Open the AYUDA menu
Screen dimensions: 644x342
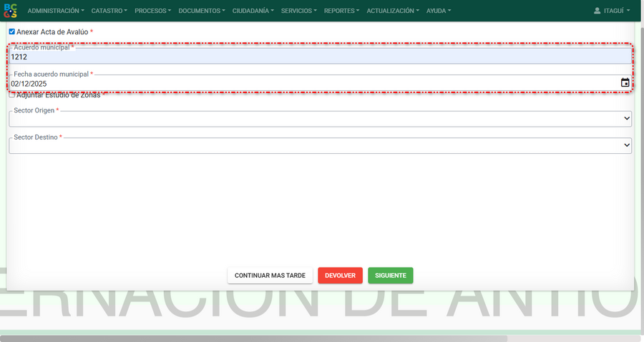438,11
